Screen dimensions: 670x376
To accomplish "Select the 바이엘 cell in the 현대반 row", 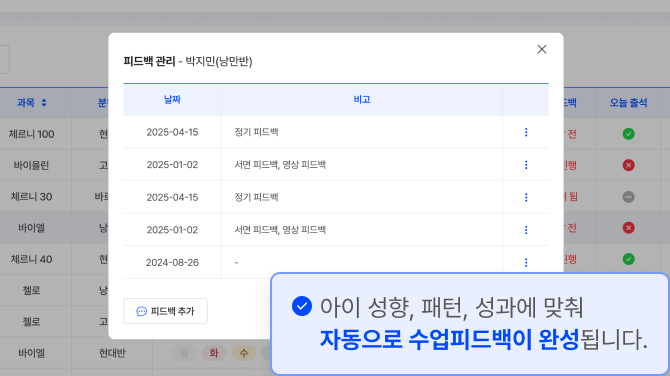I will [32, 353].
